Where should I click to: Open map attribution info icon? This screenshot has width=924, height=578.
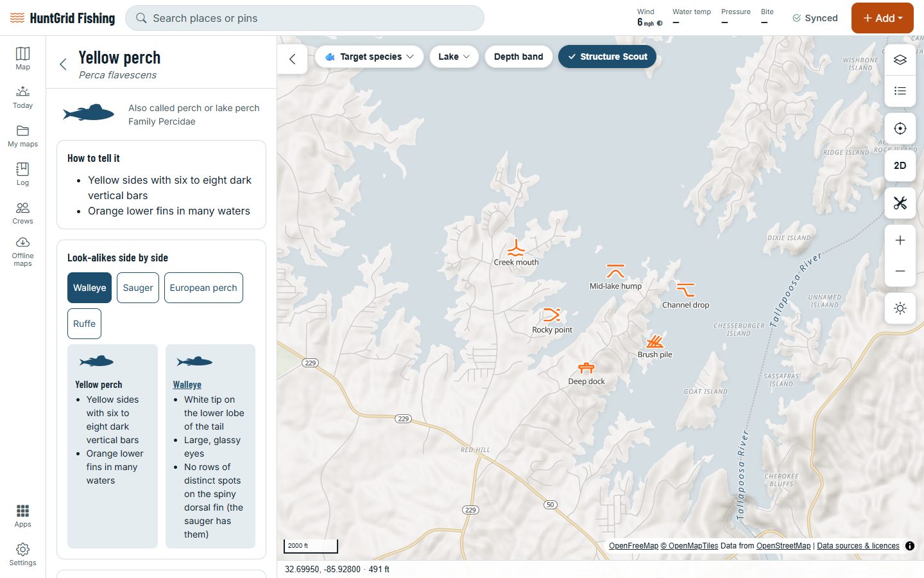point(910,546)
